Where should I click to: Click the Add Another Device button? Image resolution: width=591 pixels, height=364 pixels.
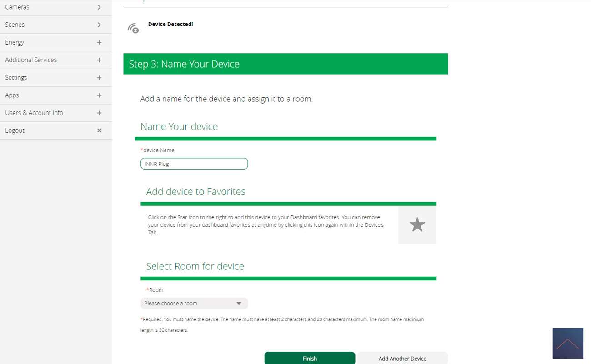(x=402, y=358)
